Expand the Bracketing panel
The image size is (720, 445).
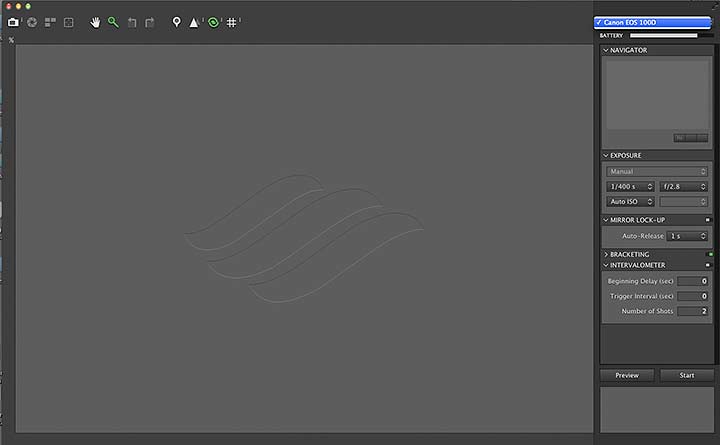pyautogui.click(x=606, y=254)
